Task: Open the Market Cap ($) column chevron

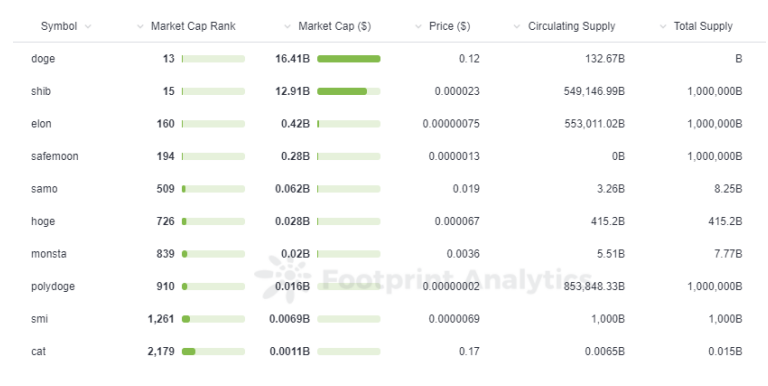Action: tap(288, 26)
